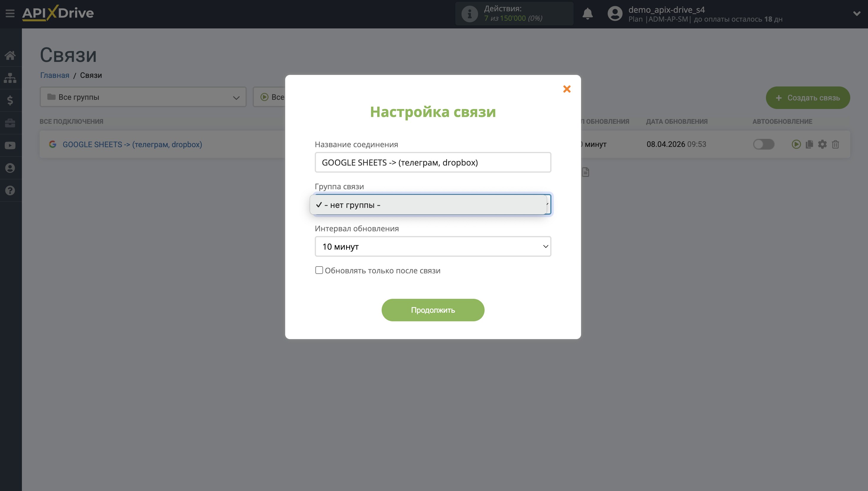Open the billing dollar section in sidebar
The image size is (868, 491).
pyautogui.click(x=10, y=100)
